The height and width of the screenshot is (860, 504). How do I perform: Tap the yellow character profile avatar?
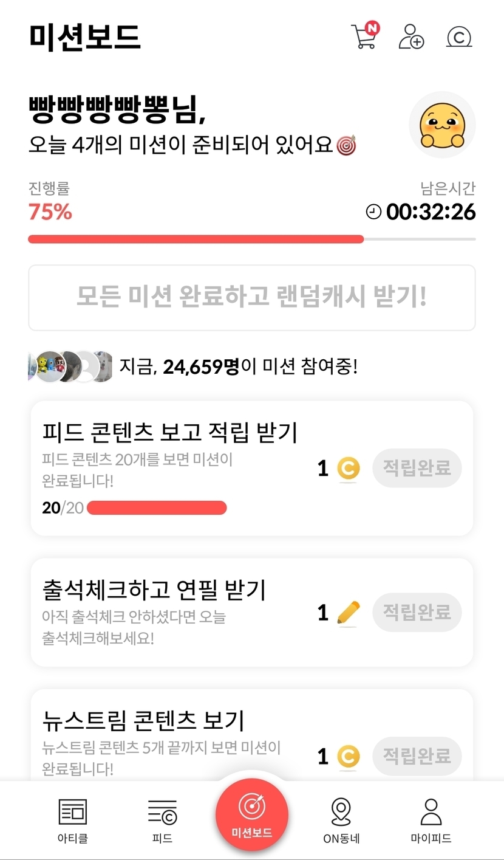click(442, 125)
